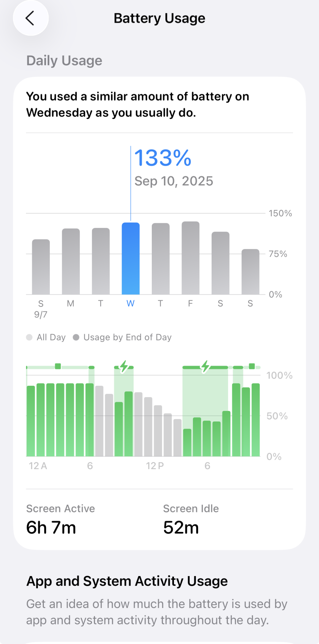Select the All Day legend dot
The height and width of the screenshot is (644, 319).
click(x=29, y=337)
